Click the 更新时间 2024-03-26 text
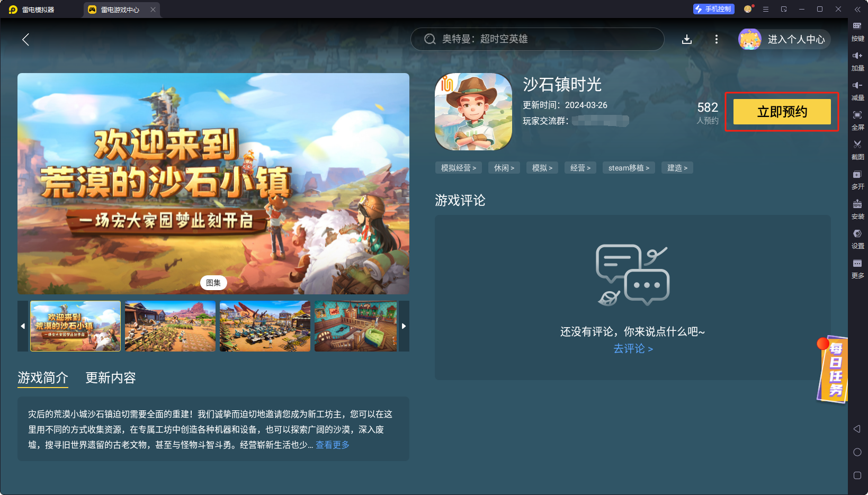 pyautogui.click(x=565, y=105)
